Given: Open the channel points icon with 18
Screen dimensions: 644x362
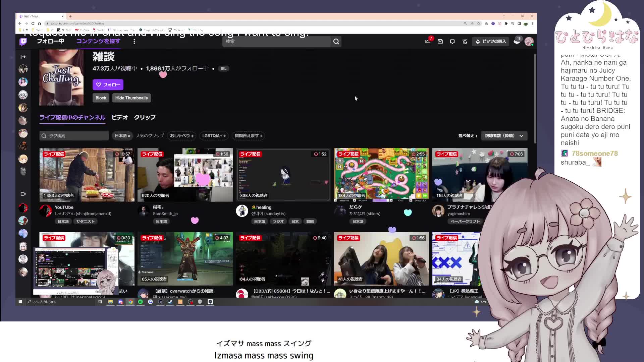Looking at the screenshot, I should (x=517, y=41).
